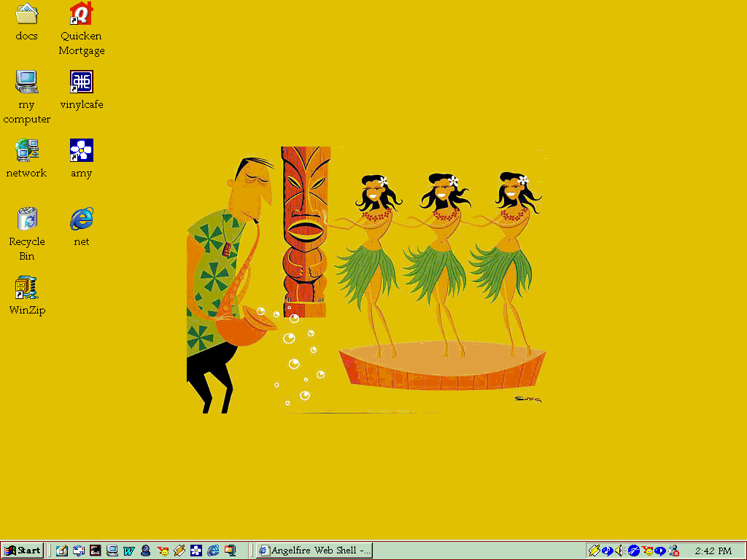
Task: Click the Winamp lightning icon in quick launch
Action: point(179,551)
